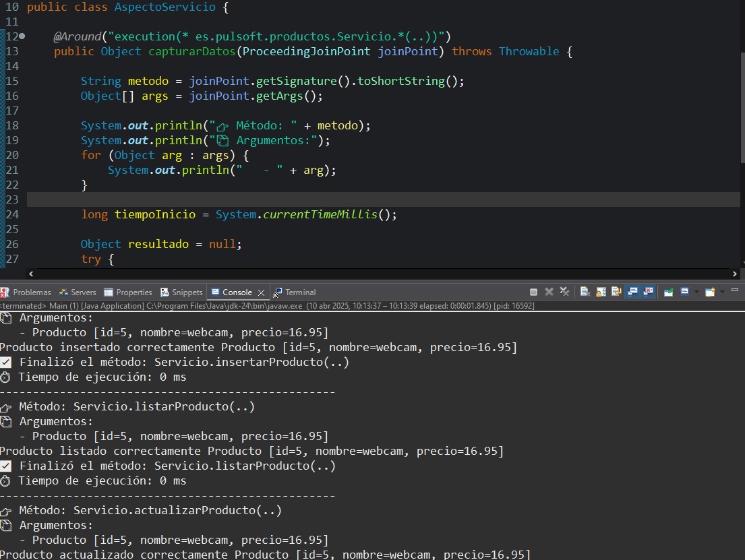Open the Servers tab
The width and height of the screenshot is (745, 560).
coord(83,292)
